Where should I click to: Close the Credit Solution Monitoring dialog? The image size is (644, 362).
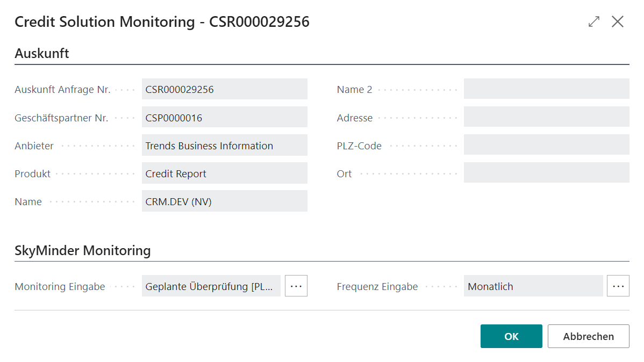click(x=618, y=21)
